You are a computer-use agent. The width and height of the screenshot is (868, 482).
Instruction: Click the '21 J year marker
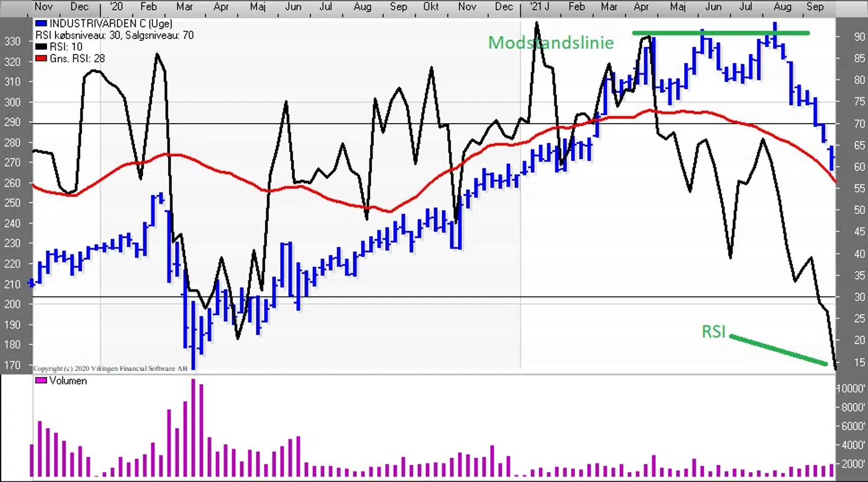pos(539,7)
